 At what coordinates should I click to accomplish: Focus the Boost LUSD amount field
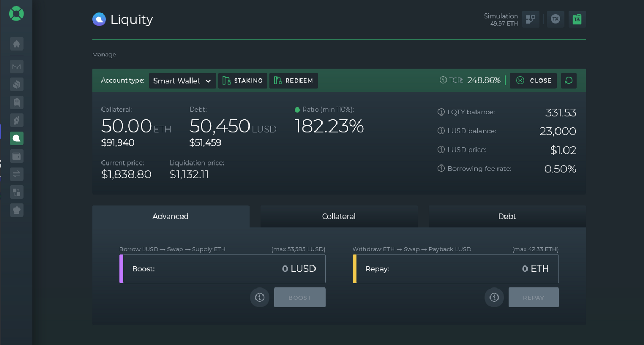pyautogui.click(x=223, y=269)
